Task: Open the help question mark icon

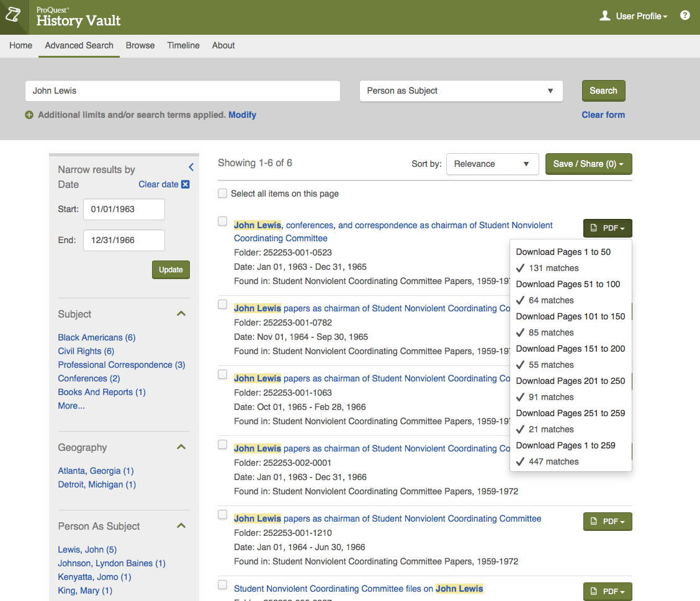Action: point(684,16)
